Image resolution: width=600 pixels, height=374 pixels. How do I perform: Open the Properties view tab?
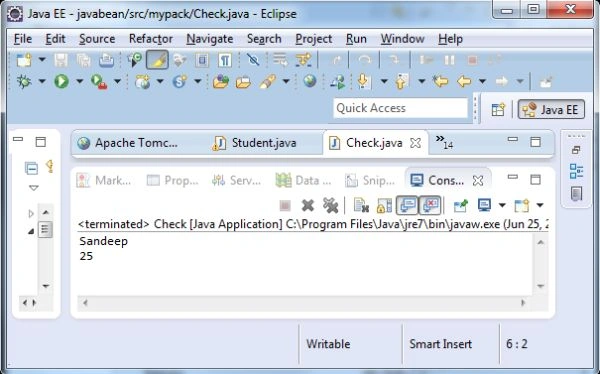point(173,180)
